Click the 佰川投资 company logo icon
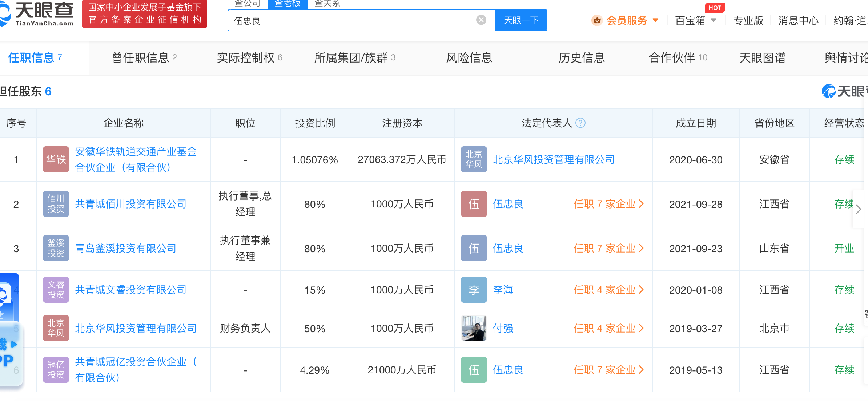 pyautogui.click(x=56, y=204)
